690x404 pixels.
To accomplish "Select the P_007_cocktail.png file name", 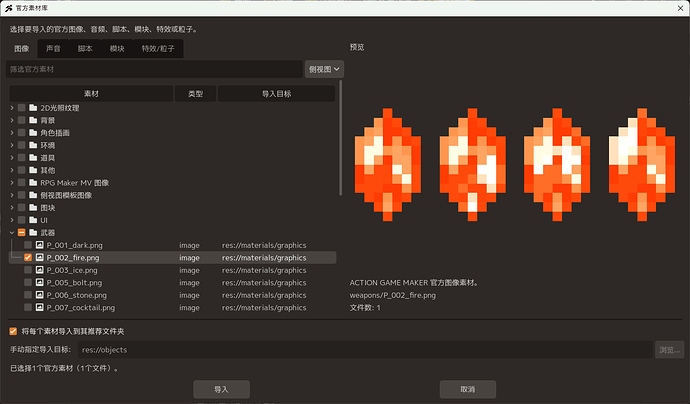I will [81, 308].
